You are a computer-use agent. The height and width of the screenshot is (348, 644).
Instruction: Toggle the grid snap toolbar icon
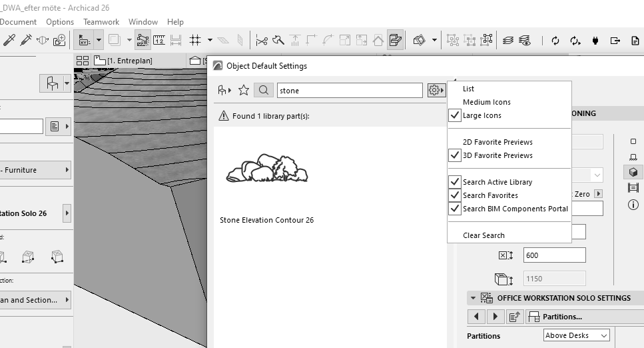click(196, 41)
